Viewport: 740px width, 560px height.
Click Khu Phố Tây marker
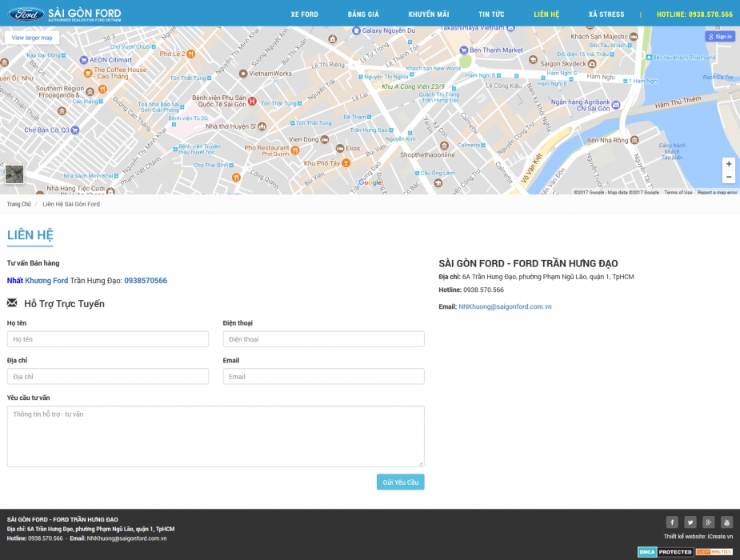point(346,163)
